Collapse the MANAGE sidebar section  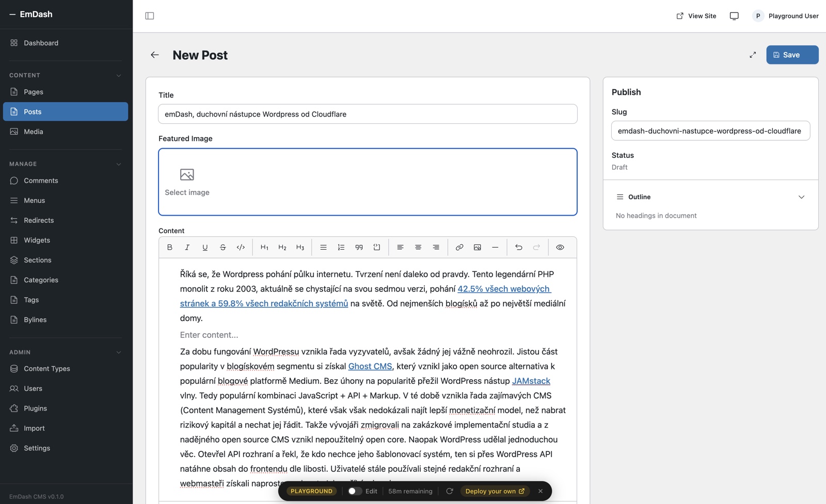[119, 164]
